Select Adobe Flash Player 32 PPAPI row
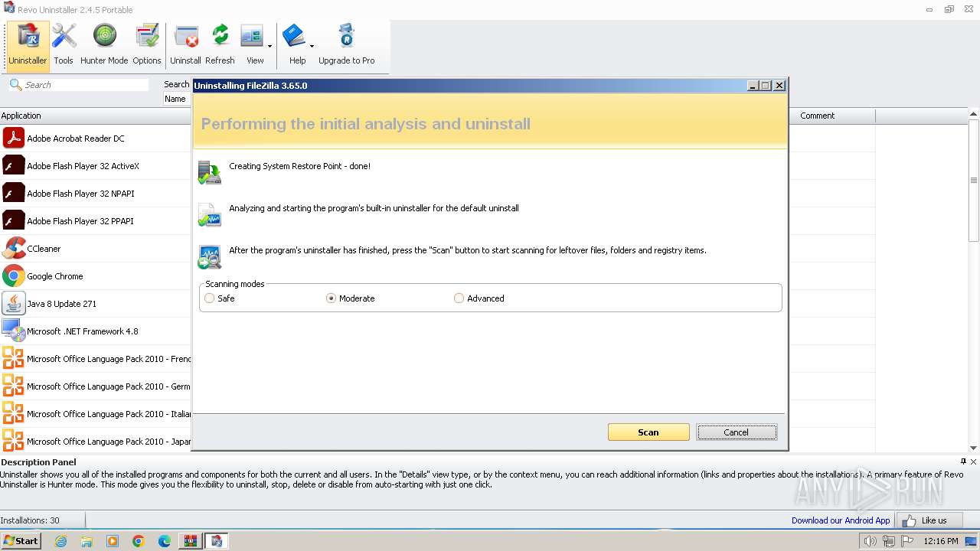Image resolution: width=980 pixels, height=551 pixels. pos(96,221)
